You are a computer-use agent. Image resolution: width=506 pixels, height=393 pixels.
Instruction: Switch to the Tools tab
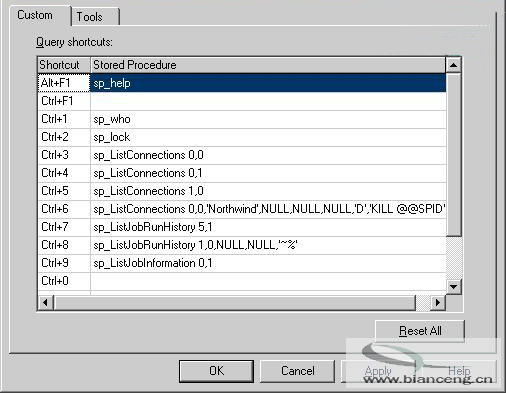(x=95, y=17)
